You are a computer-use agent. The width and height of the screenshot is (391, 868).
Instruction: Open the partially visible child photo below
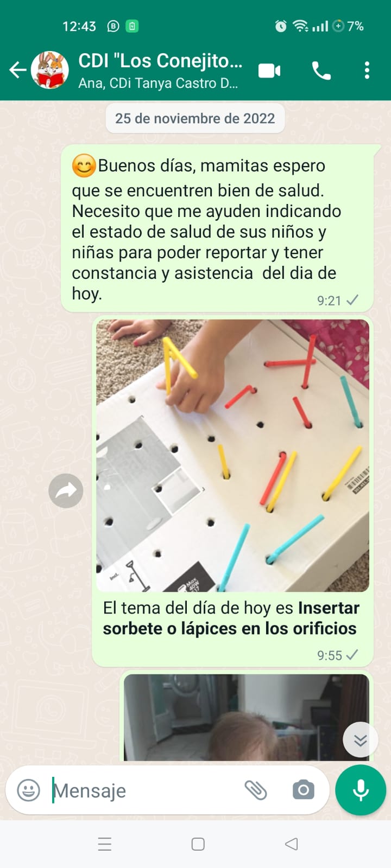[247, 717]
